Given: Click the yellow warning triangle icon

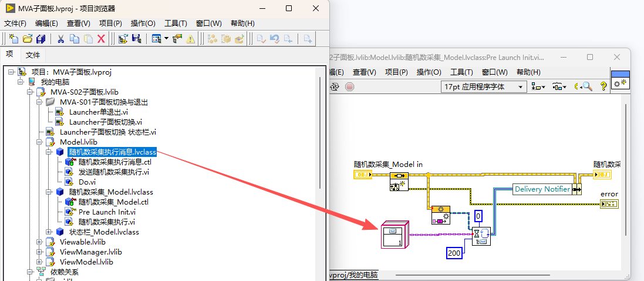Looking at the screenshot, I should click(x=191, y=39).
